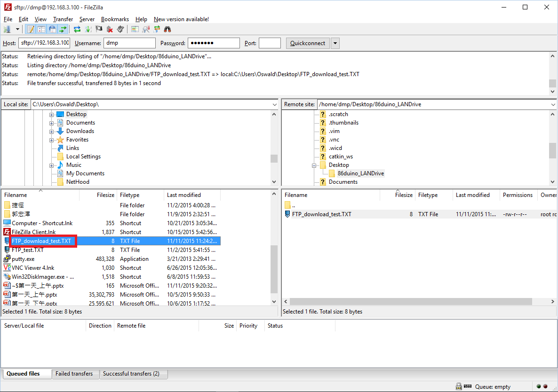Open the Remote site path dropdown
The height and width of the screenshot is (392, 558).
553,104
